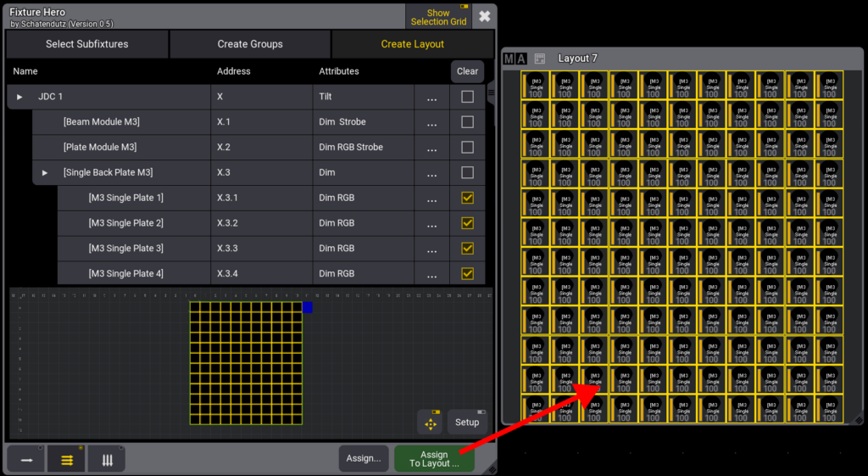Image resolution: width=868 pixels, height=476 pixels.
Task: Close the Fixture Hero window
Action: (484, 16)
